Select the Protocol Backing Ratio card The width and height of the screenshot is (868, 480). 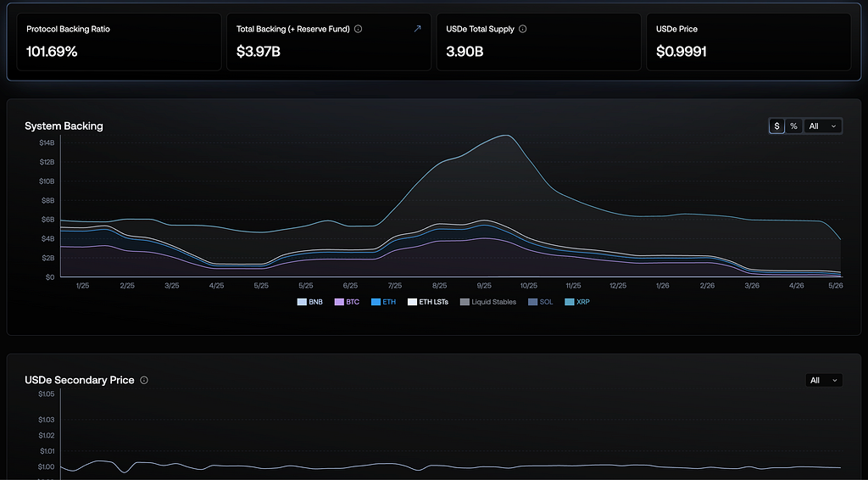point(119,42)
